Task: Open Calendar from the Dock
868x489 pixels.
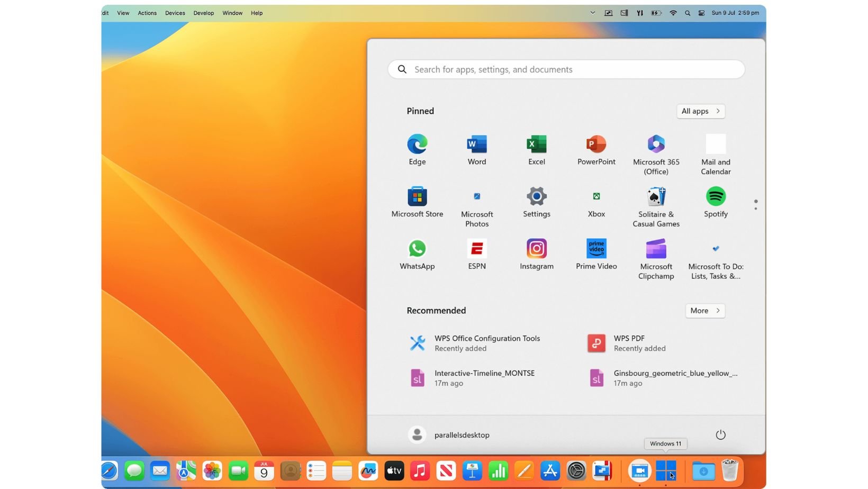Action: click(264, 470)
